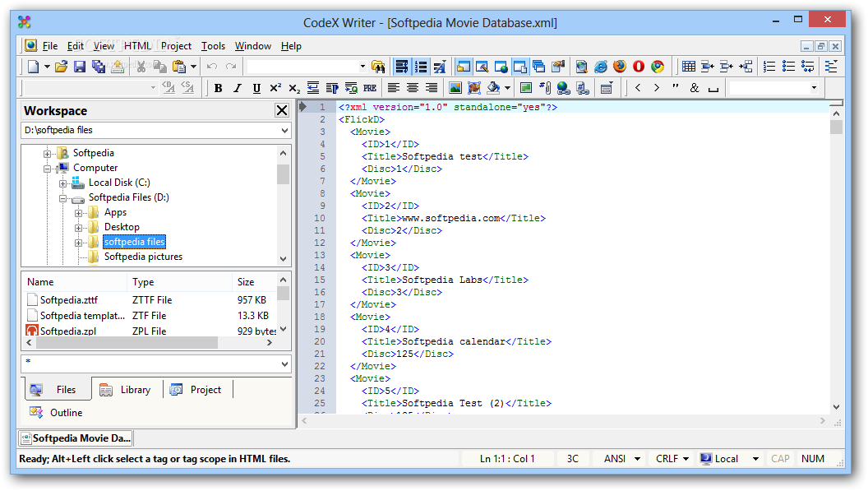Save all open files
This screenshot has height=491, width=868.
pos(99,67)
